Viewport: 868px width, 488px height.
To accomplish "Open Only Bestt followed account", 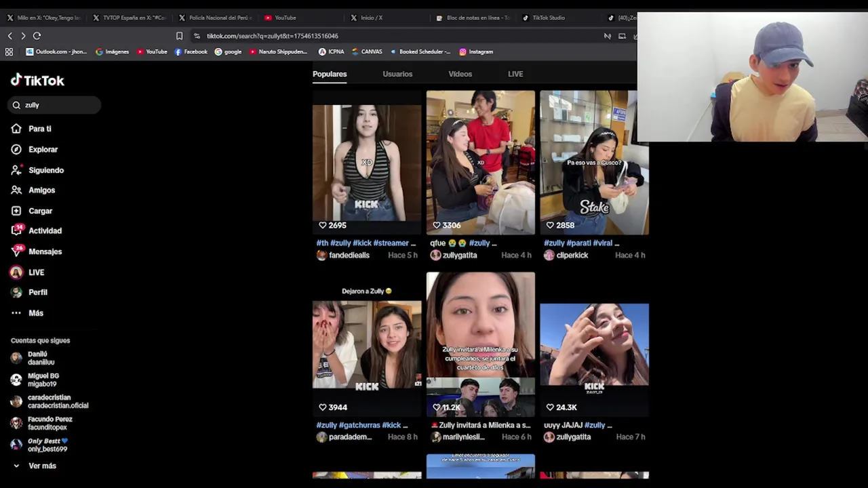I will (39, 445).
